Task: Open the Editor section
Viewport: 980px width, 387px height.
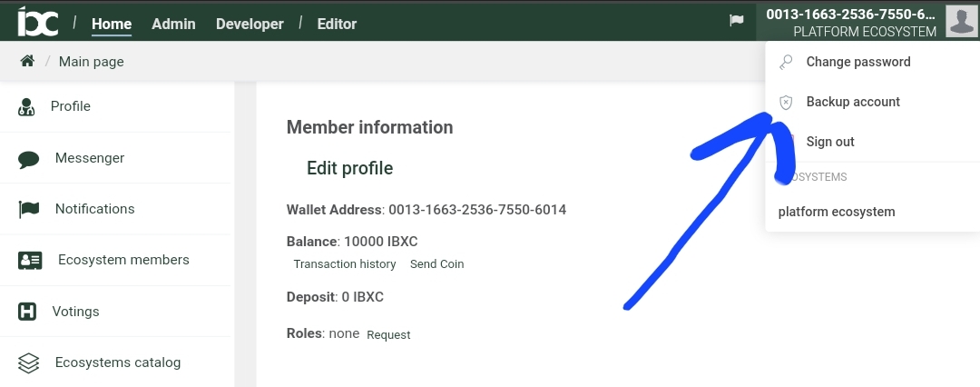Action: point(337,24)
